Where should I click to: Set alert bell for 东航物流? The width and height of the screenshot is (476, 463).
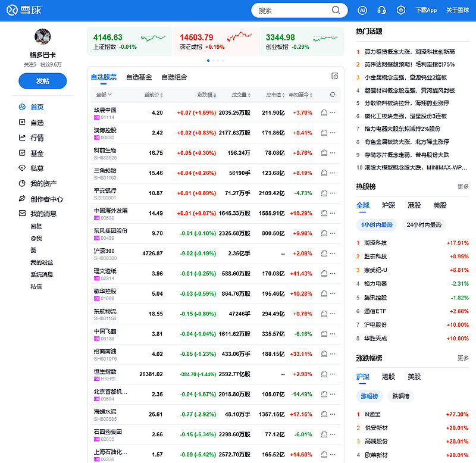[x=324, y=314]
